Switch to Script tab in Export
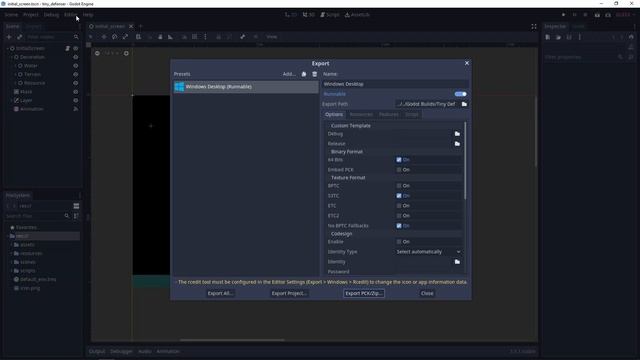Viewport: 640px width, 360px height. pyautogui.click(x=411, y=114)
